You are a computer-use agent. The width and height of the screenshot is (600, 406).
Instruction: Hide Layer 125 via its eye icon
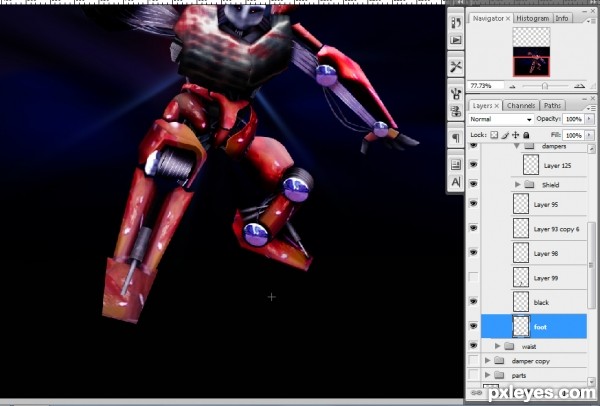tap(474, 165)
